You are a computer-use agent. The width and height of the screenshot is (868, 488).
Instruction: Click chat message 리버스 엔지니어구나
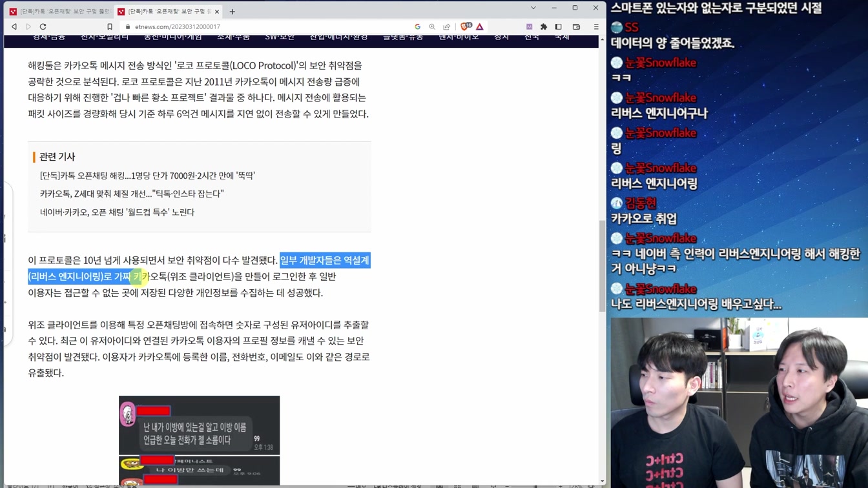659,114
